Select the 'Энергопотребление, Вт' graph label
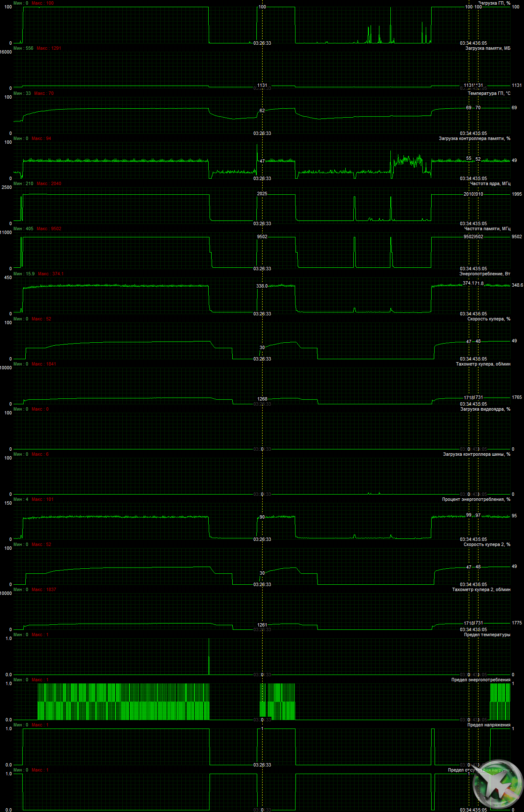This screenshot has width=524, height=812. click(485, 274)
